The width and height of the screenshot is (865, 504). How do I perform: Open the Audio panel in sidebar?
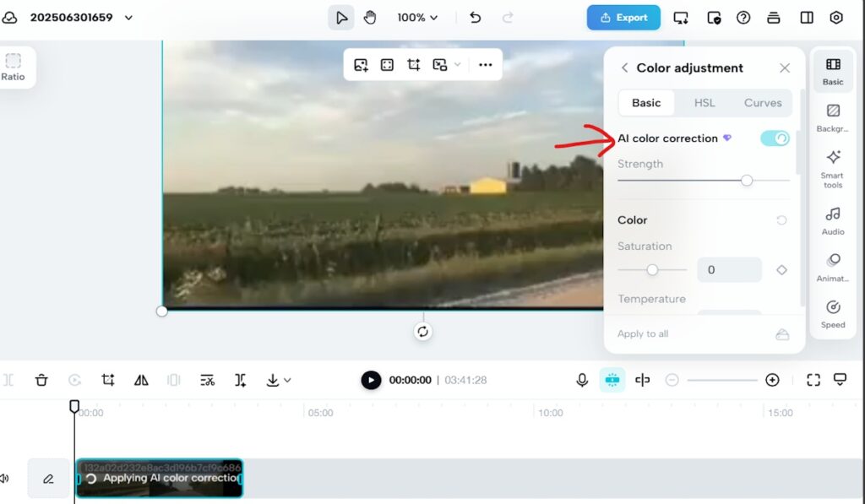click(833, 220)
